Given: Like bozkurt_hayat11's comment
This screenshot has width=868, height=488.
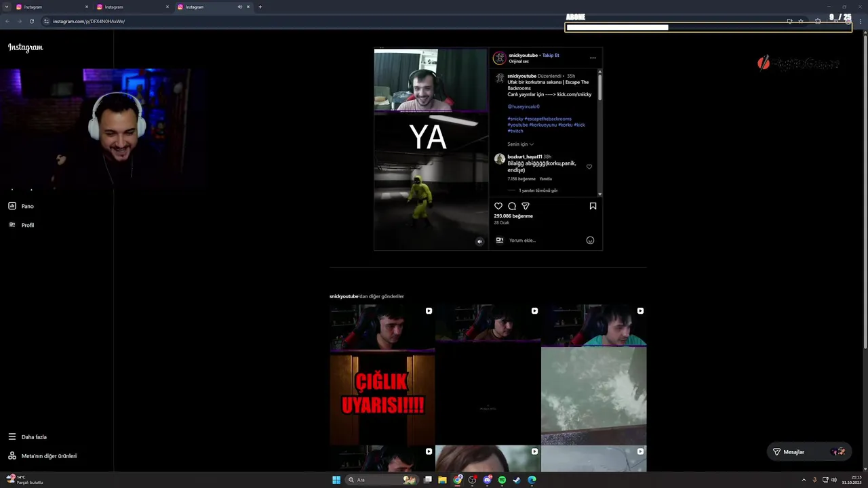Looking at the screenshot, I should [589, 167].
